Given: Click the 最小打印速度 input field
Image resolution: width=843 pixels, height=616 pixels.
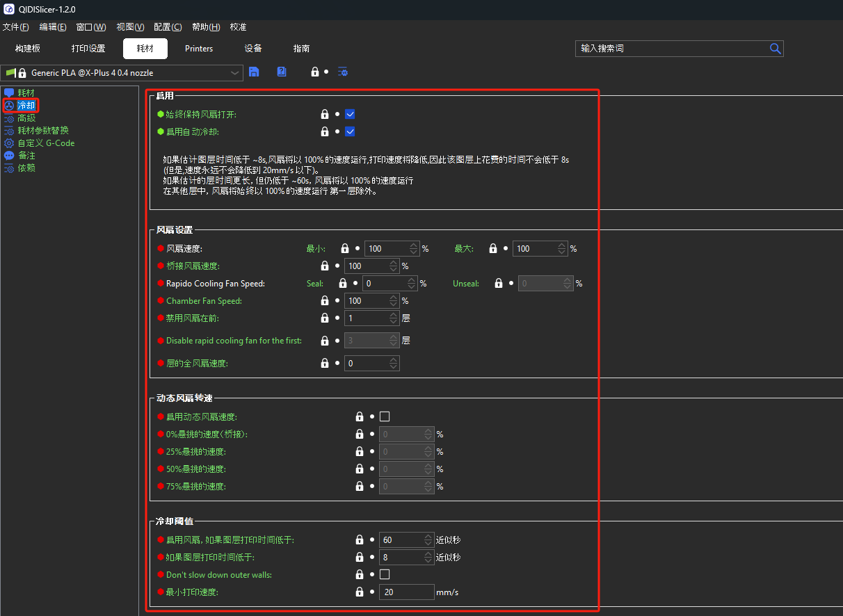Looking at the screenshot, I should click(407, 592).
